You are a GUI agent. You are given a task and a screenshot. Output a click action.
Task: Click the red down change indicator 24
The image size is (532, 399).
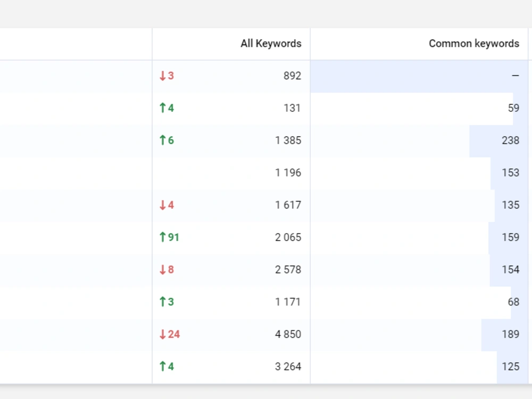coord(169,334)
